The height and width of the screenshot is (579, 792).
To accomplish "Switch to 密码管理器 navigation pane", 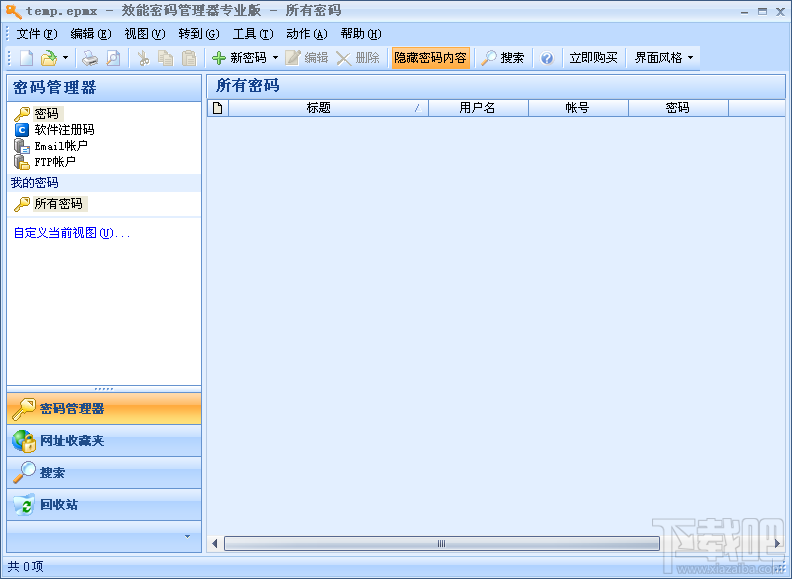I will (104, 408).
